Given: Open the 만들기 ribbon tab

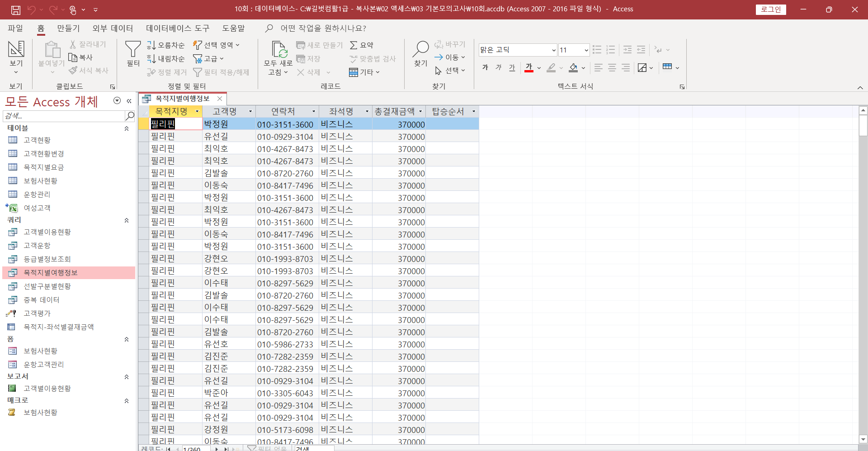Looking at the screenshot, I should point(68,28).
